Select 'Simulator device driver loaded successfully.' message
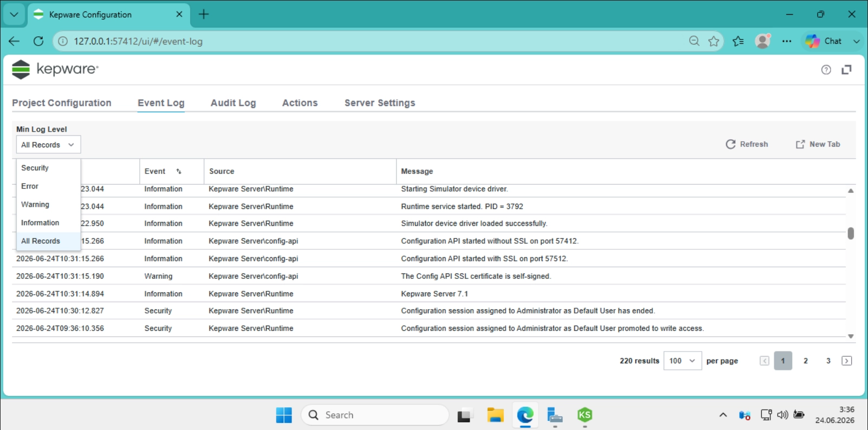868x430 pixels. click(x=474, y=223)
